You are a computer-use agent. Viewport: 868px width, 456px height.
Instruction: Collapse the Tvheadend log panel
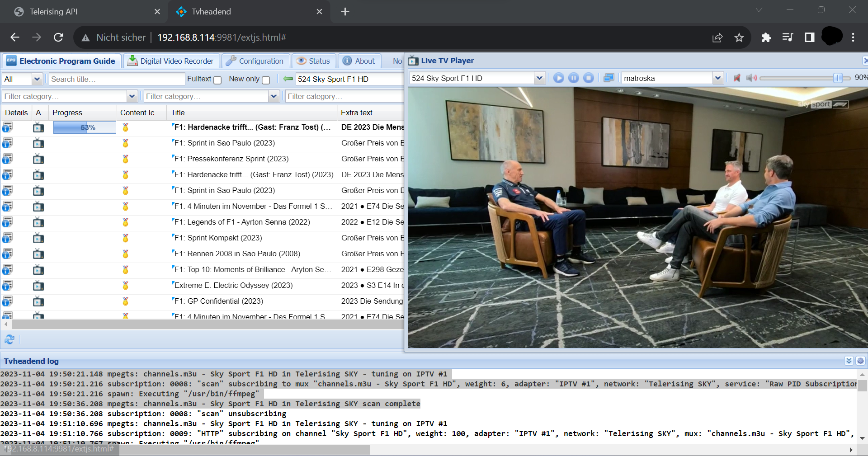849,361
